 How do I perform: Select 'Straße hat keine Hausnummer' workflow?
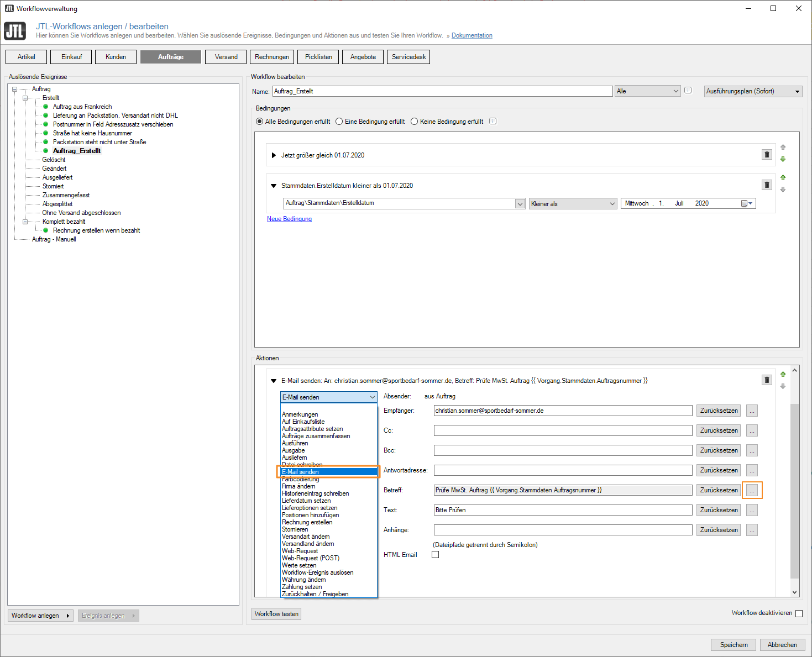[92, 133]
